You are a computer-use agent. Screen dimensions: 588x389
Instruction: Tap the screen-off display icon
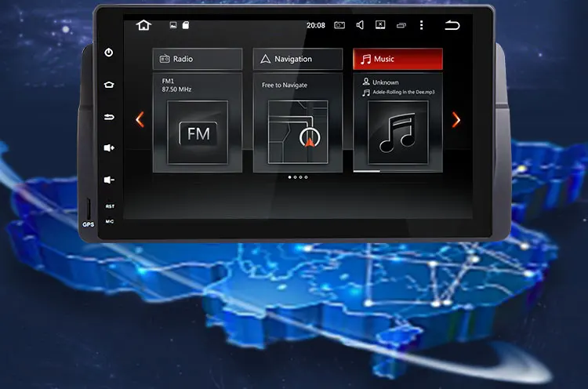pyautogui.click(x=380, y=25)
